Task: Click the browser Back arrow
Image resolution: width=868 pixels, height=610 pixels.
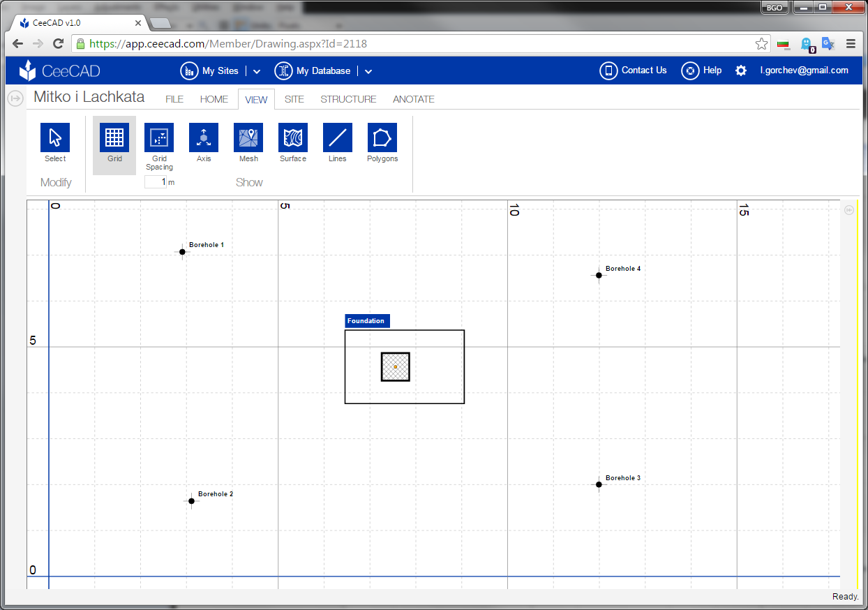Action: [x=18, y=43]
